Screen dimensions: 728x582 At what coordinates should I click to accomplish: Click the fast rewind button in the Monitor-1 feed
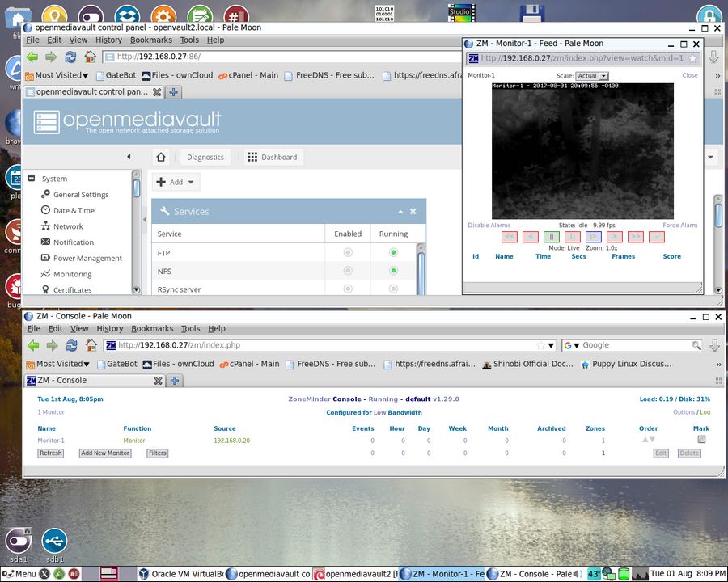tap(510, 237)
